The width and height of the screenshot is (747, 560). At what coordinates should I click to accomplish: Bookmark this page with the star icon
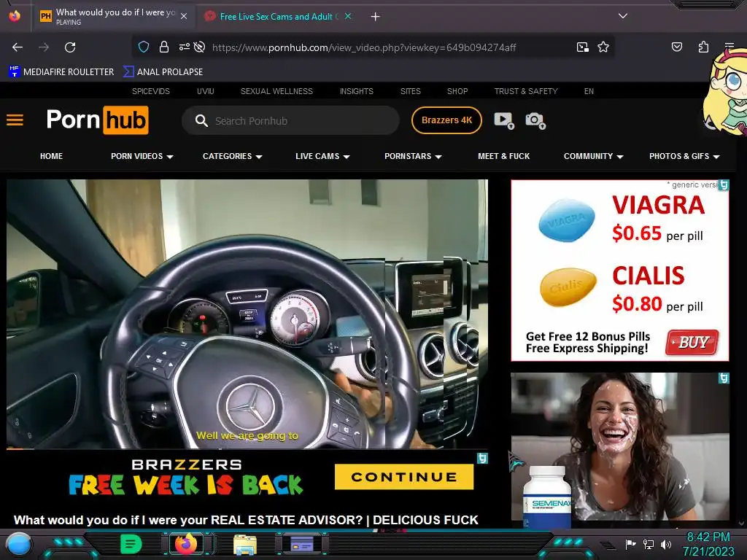[603, 47]
